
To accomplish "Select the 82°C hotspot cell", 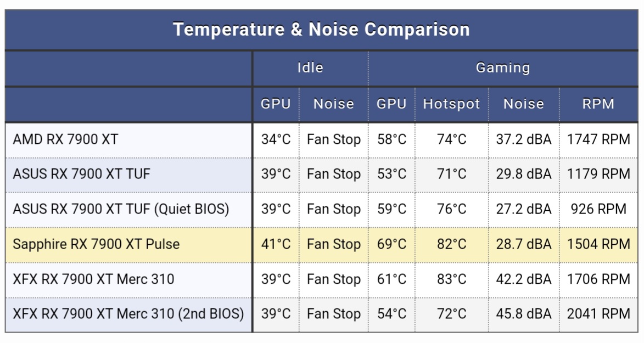I will click(451, 244).
